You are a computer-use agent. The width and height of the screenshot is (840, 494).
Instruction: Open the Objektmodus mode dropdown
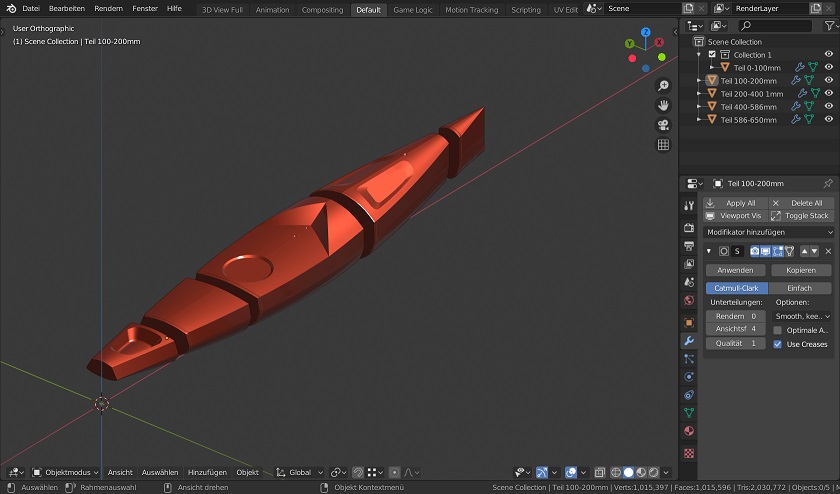(x=66, y=472)
